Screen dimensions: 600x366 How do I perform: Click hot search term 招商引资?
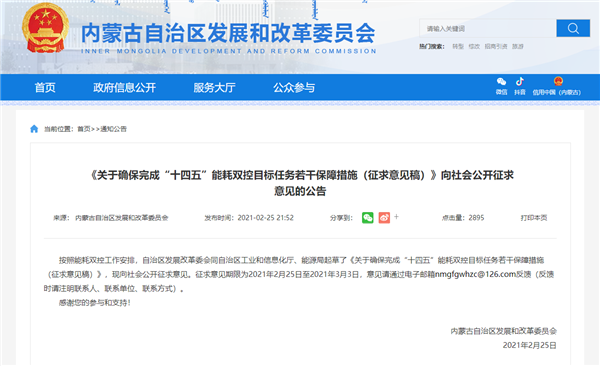coord(496,46)
